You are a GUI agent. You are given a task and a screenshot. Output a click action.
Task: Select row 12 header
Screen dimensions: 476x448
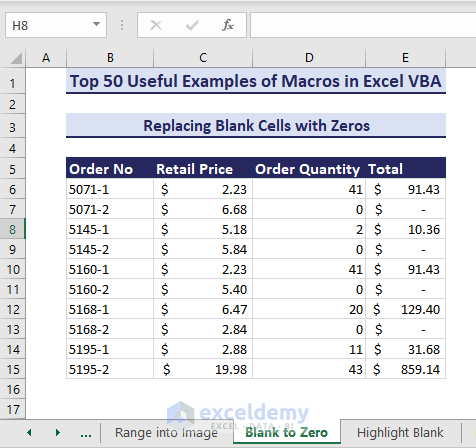tap(13, 309)
